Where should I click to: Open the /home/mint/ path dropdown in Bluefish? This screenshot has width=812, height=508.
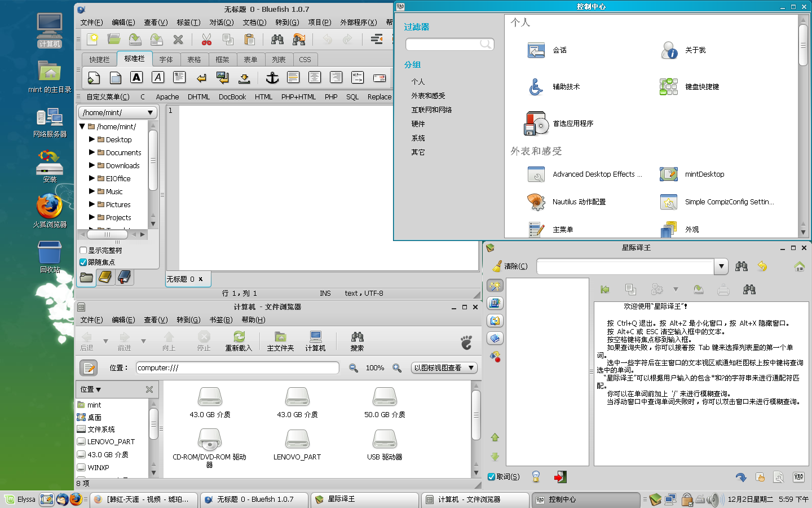click(117, 113)
